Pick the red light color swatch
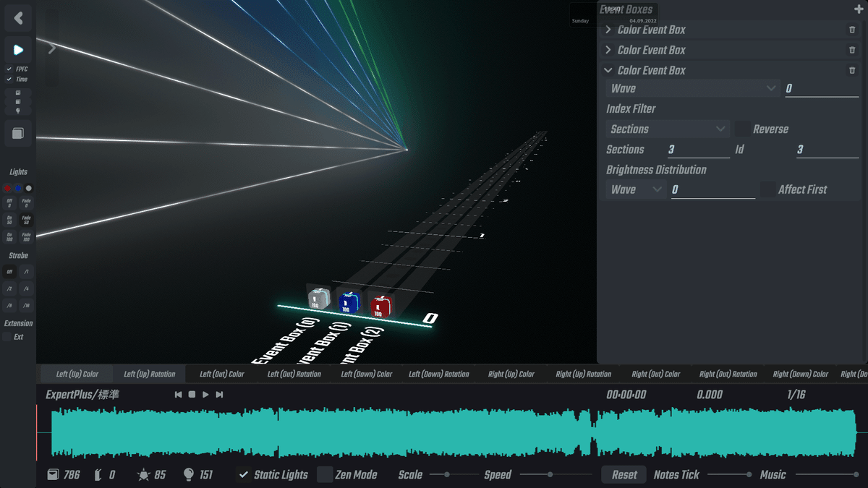 pyautogui.click(x=8, y=188)
